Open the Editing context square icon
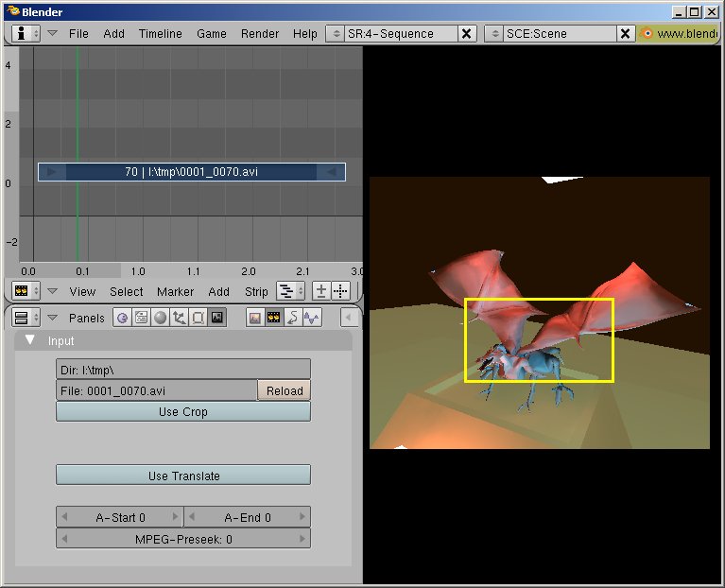 pos(199,318)
